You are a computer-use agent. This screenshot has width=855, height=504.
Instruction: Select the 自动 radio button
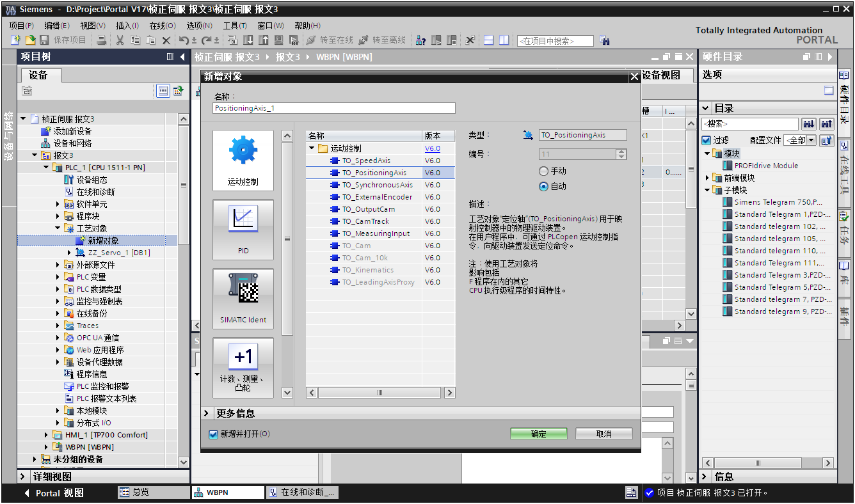[x=544, y=187]
